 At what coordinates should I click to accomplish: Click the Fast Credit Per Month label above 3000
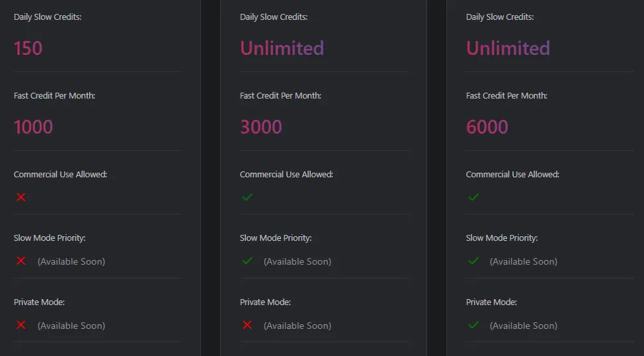(280, 95)
